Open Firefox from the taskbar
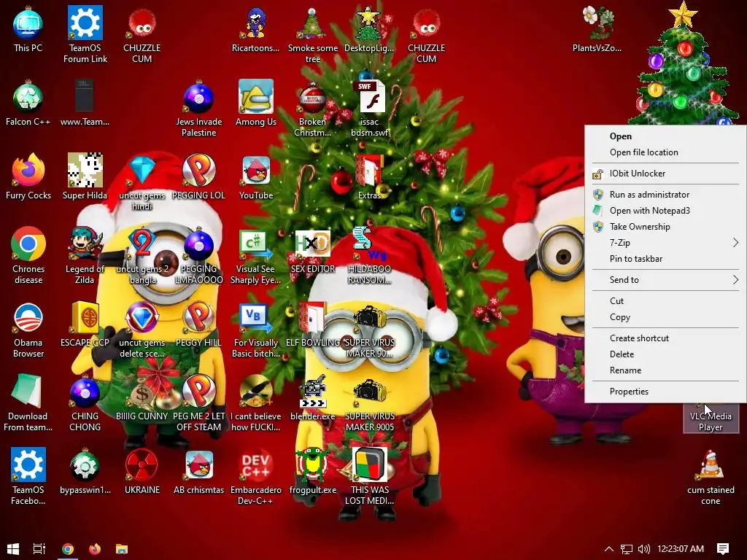This screenshot has width=747, height=560. click(x=95, y=549)
